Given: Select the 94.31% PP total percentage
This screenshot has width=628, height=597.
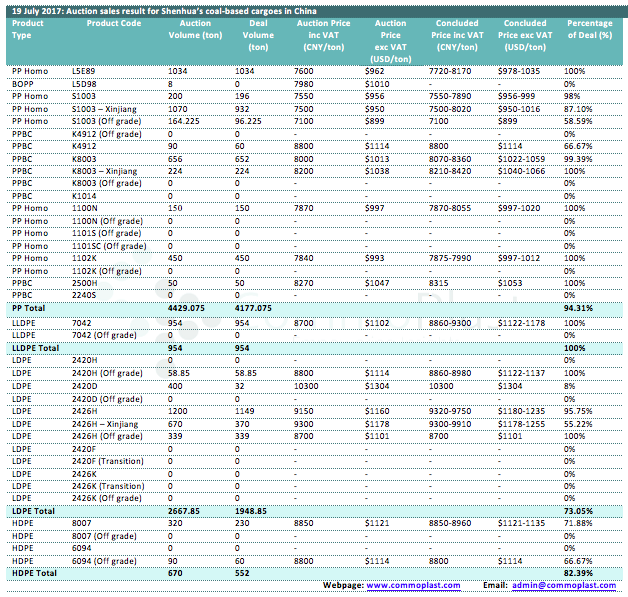Looking at the screenshot, I should tap(577, 308).
